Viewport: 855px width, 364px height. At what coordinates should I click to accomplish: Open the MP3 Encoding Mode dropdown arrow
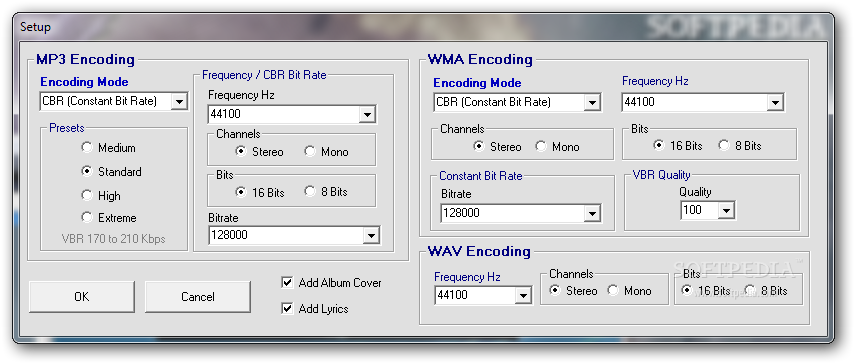(179, 101)
